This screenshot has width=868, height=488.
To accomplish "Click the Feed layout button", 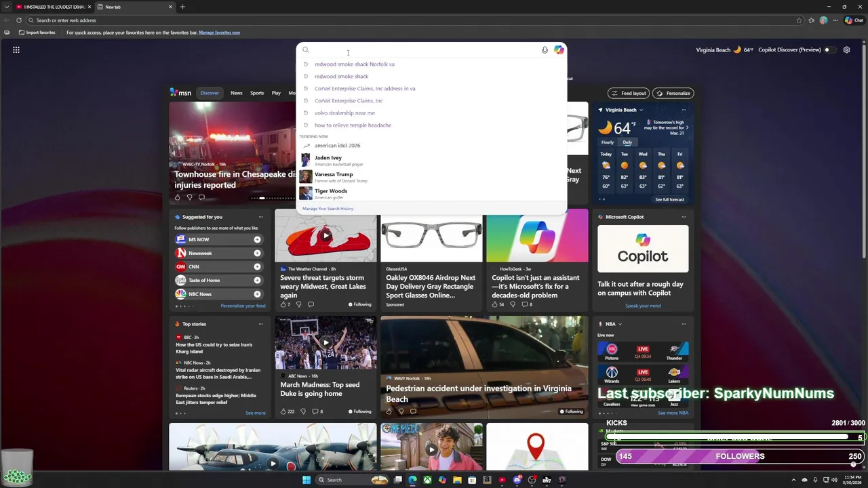I will [628, 93].
